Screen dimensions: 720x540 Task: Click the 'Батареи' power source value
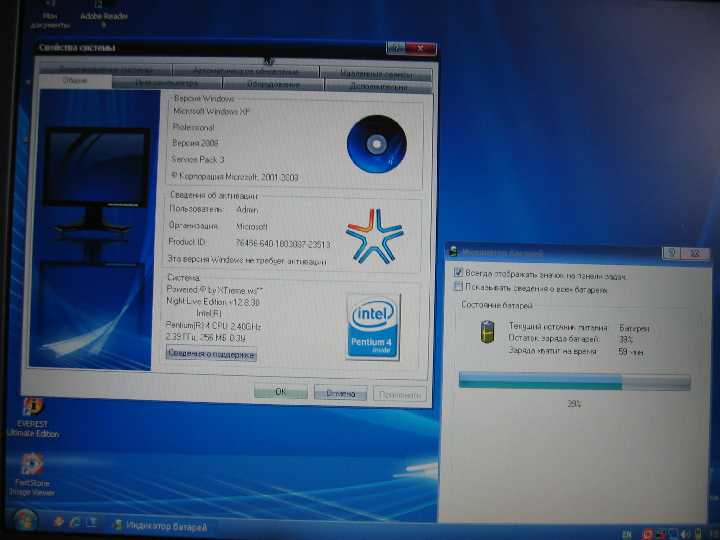[x=634, y=328]
